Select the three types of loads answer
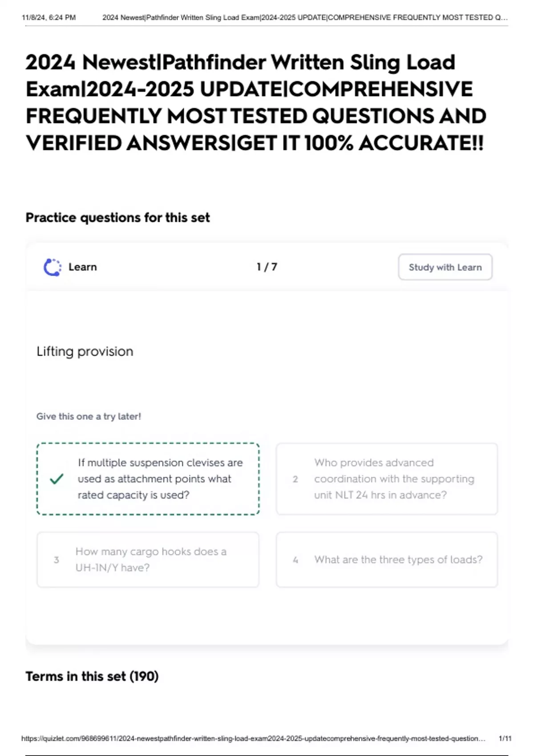The width and height of the screenshot is (534, 756). [398, 559]
